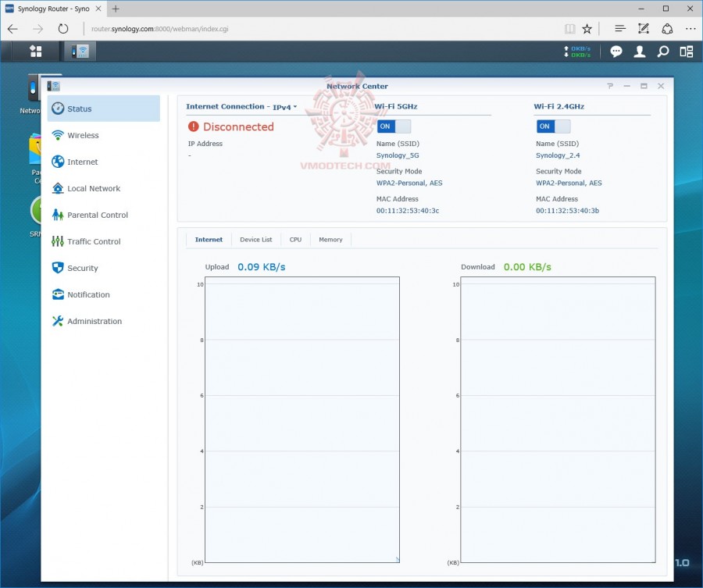This screenshot has width=703, height=588.
Task: Click the Administration wrench icon
Action: [58, 321]
